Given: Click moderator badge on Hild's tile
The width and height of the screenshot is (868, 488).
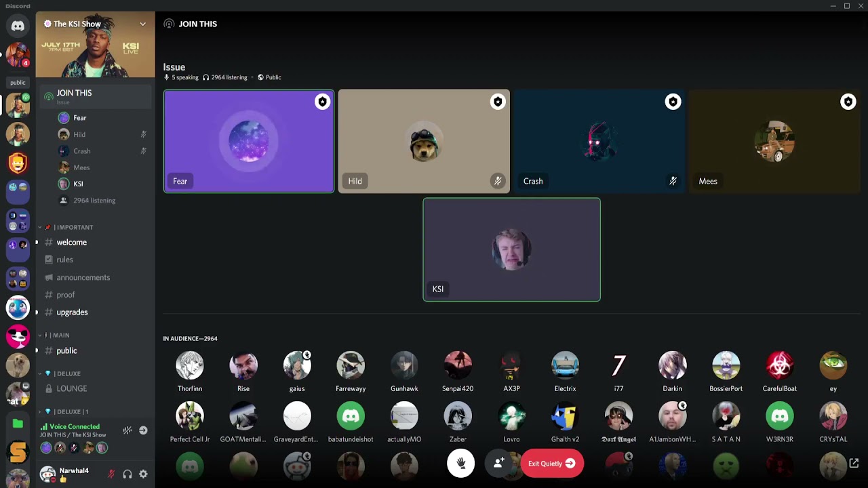Looking at the screenshot, I should pyautogui.click(x=498, y=102).
